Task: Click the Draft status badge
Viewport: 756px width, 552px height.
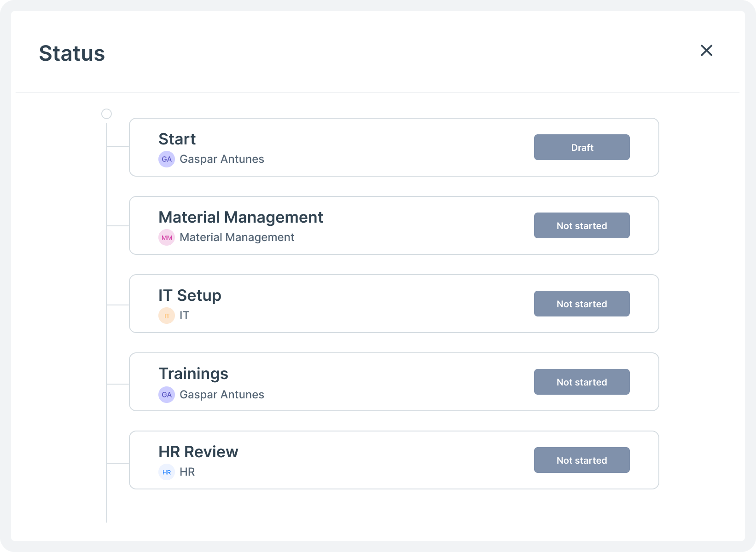Action: 582,147
